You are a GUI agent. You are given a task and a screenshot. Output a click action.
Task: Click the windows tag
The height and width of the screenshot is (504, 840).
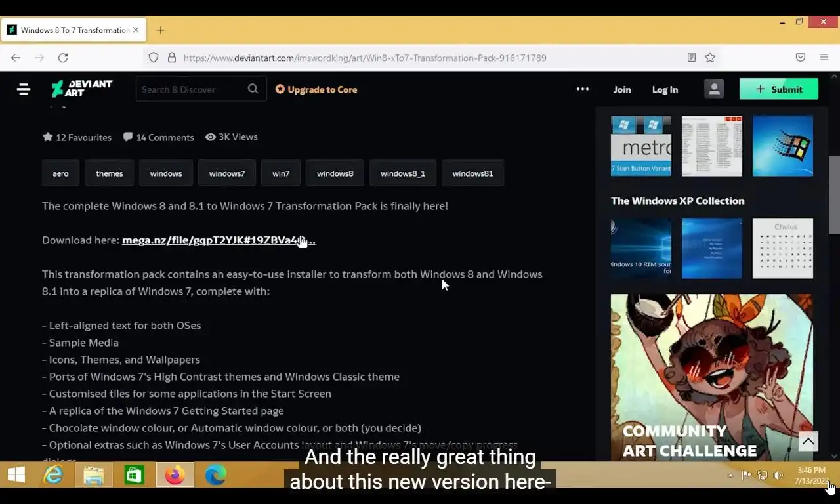click(166, 173)
